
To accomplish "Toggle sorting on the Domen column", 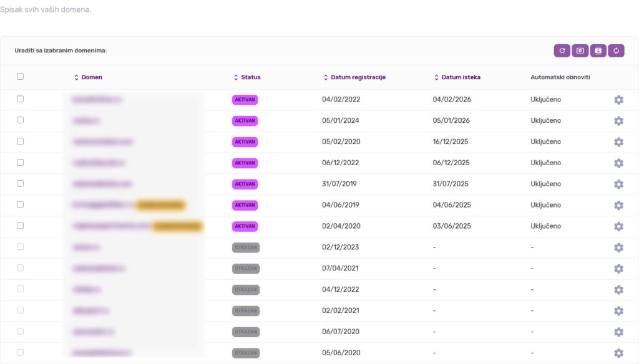I will [87, 77].
